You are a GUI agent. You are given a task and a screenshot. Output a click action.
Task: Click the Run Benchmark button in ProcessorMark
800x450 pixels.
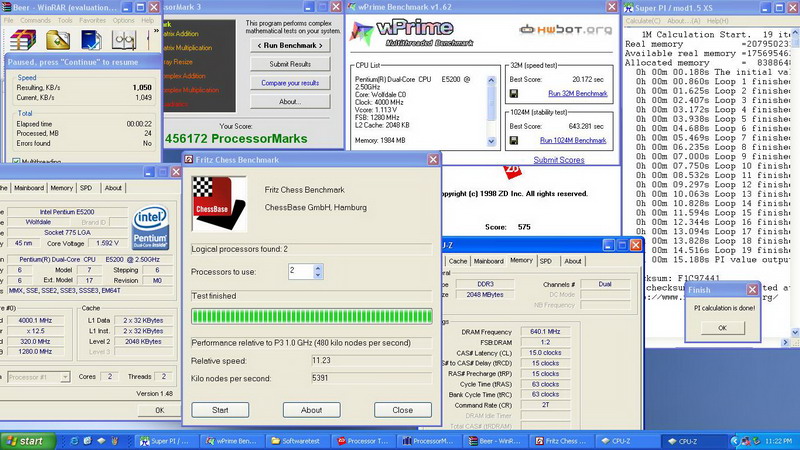coord(290,45)
